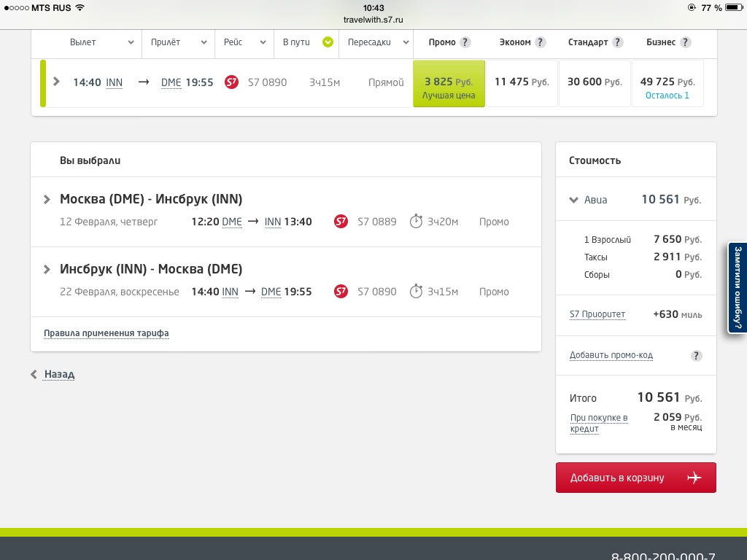Click the clock icon beside 3ч15м in selected flights
747x560 pixels.
click(x=416, y=291)
